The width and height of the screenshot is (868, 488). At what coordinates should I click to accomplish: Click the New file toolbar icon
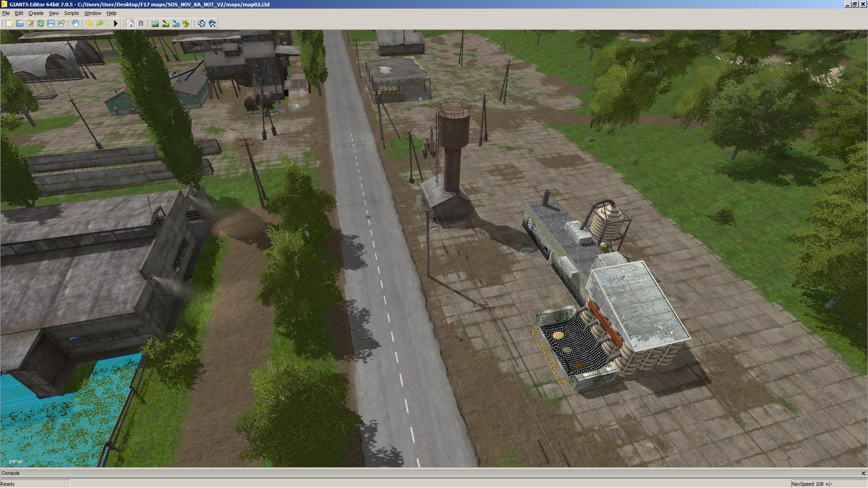(9, 23)
